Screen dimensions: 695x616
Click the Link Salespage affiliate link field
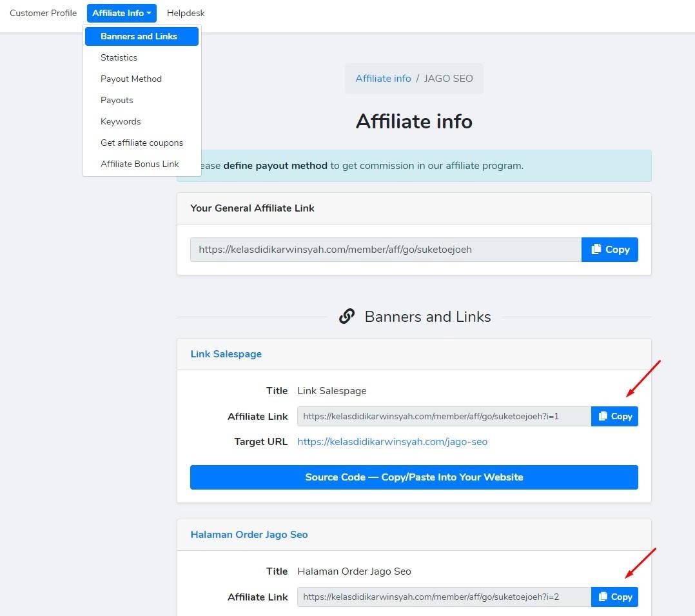pyautogui.click(x=444, y=417)
